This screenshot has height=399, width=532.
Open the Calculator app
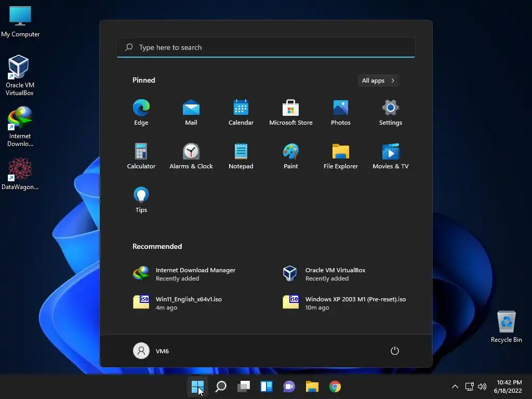pyautogui.click(x=141, y=156)
